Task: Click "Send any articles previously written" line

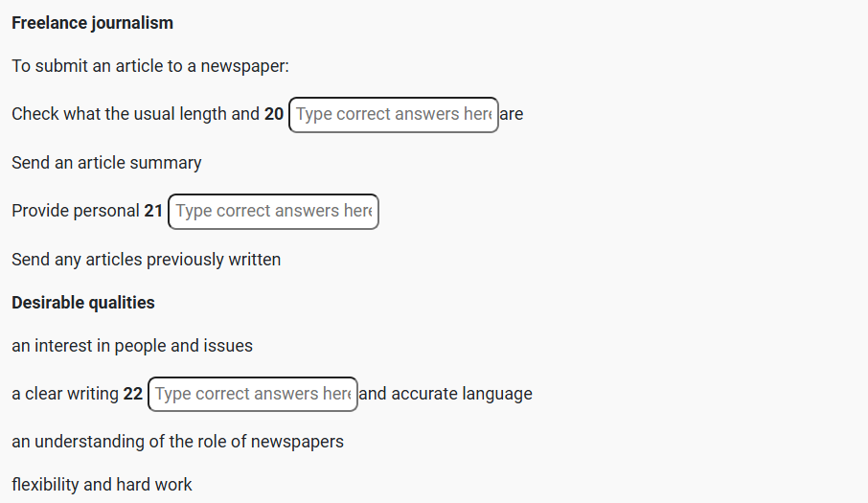Action: [146, 260]
